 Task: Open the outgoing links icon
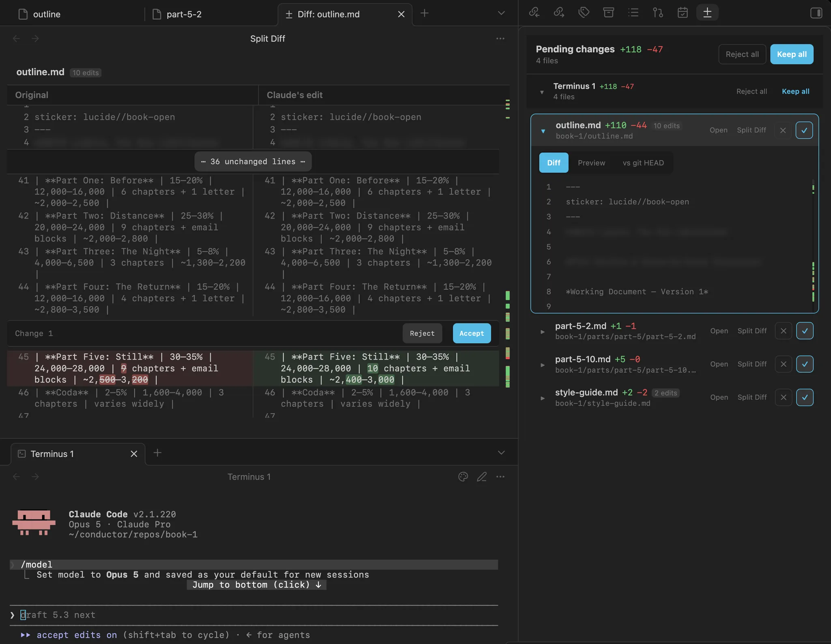coord(559,13)
